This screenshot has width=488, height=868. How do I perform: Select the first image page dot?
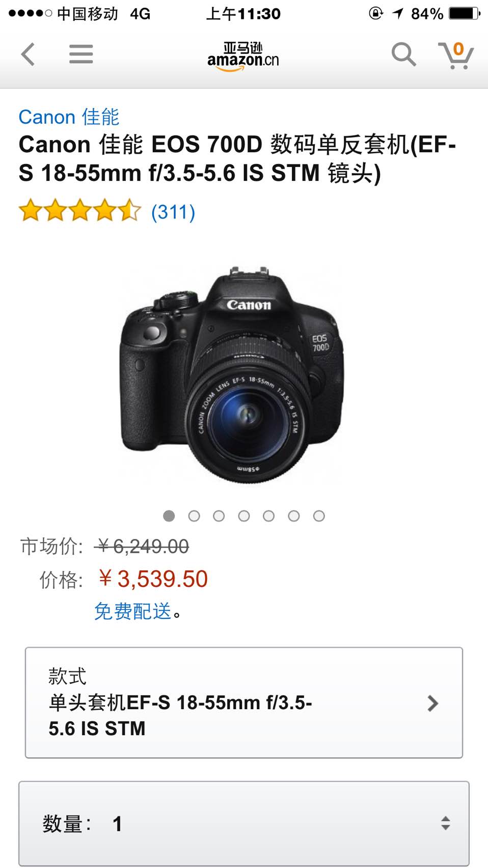click(x=169, y=516)
